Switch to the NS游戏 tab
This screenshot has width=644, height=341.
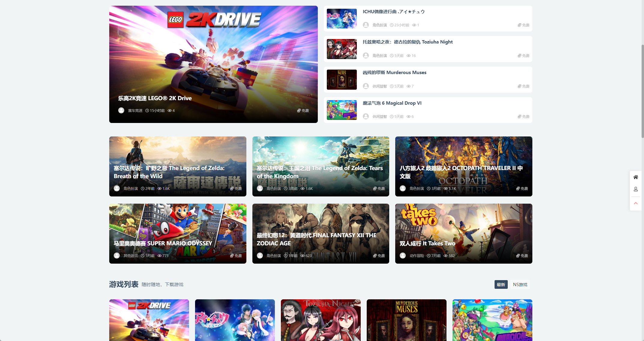tap(520, 285)
